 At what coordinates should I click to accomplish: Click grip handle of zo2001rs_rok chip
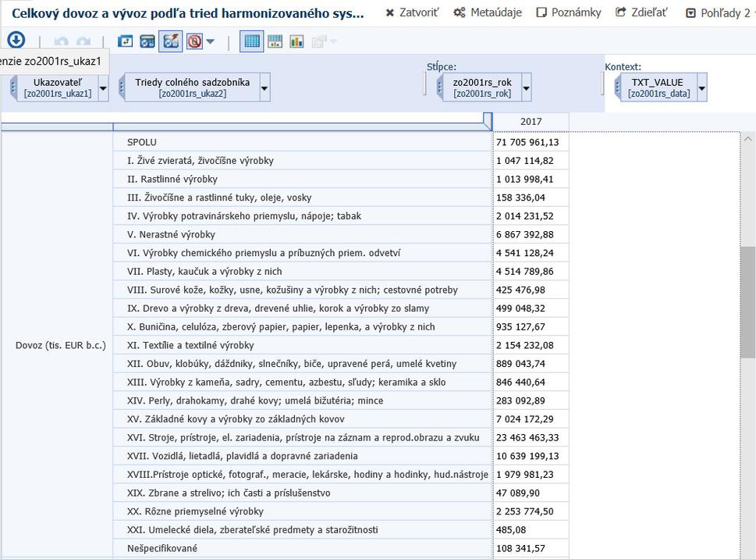click(439, 88)
